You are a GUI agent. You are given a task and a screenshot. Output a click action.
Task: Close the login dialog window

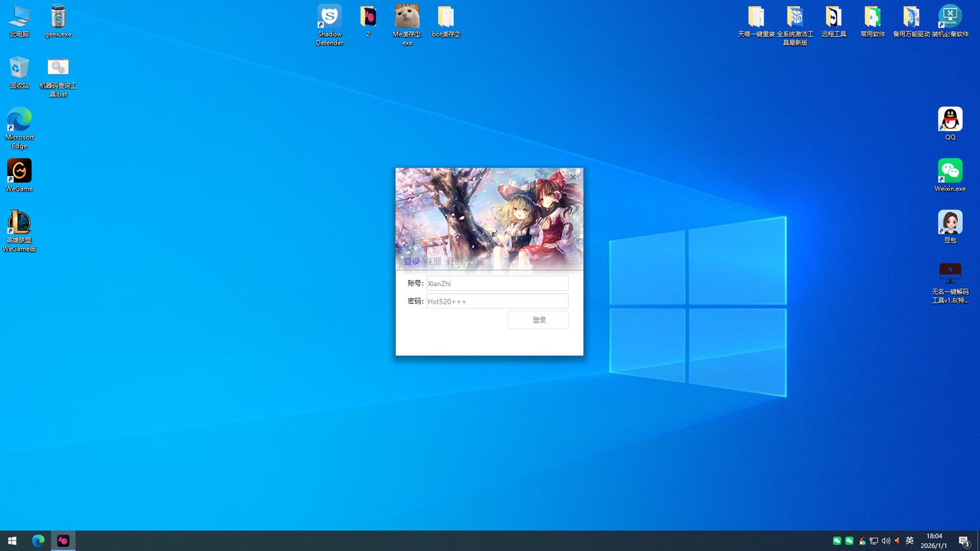[573, 177]
